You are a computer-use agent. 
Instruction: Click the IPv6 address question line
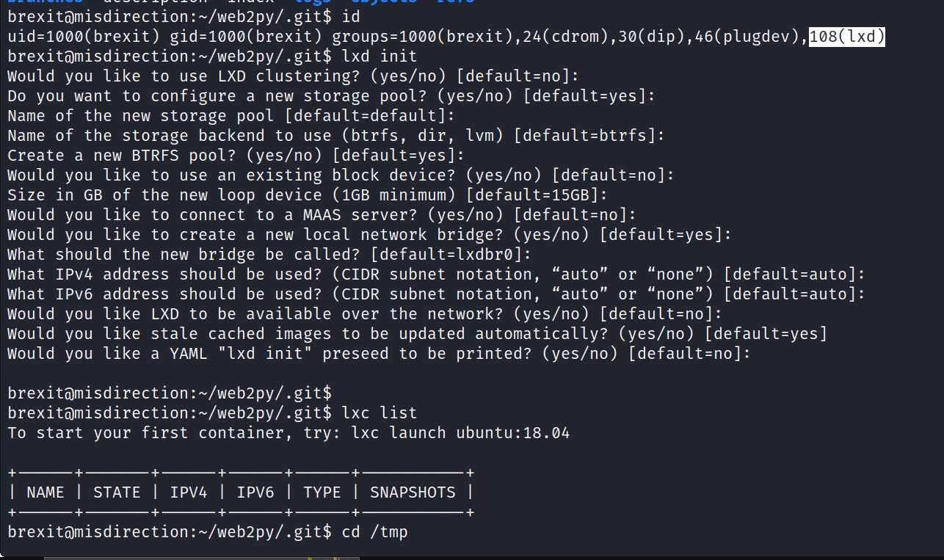(x=436, y=294)
